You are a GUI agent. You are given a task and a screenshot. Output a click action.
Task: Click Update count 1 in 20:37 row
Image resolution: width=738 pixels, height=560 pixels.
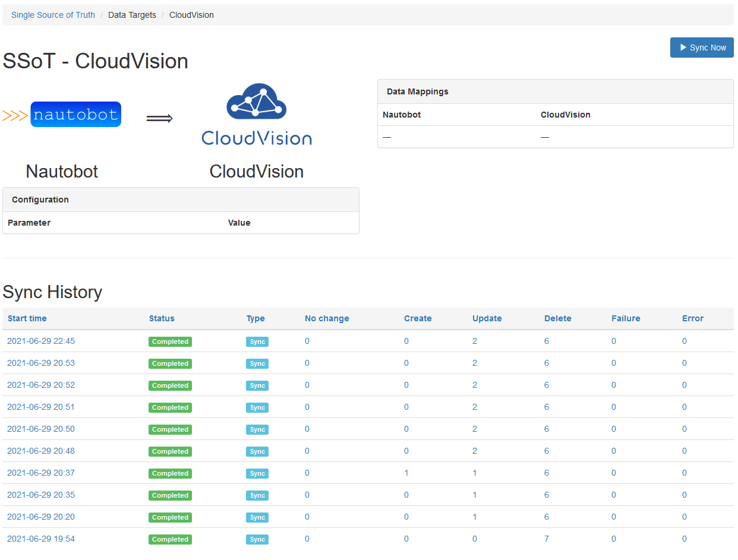tap(475, 473)
